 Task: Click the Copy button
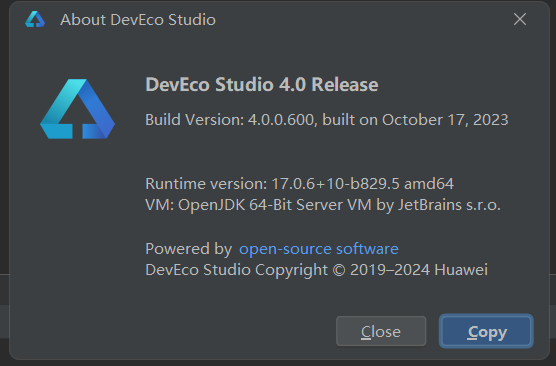pos(486,331)
